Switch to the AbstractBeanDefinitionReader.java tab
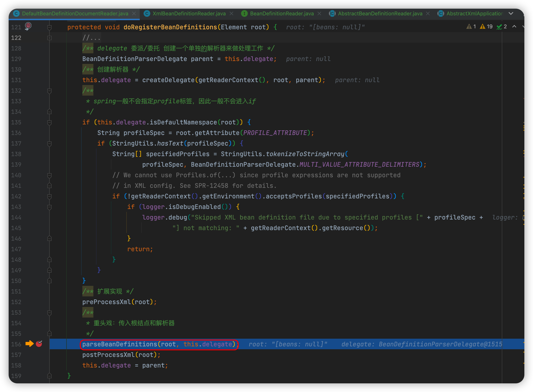 (380, 13)
